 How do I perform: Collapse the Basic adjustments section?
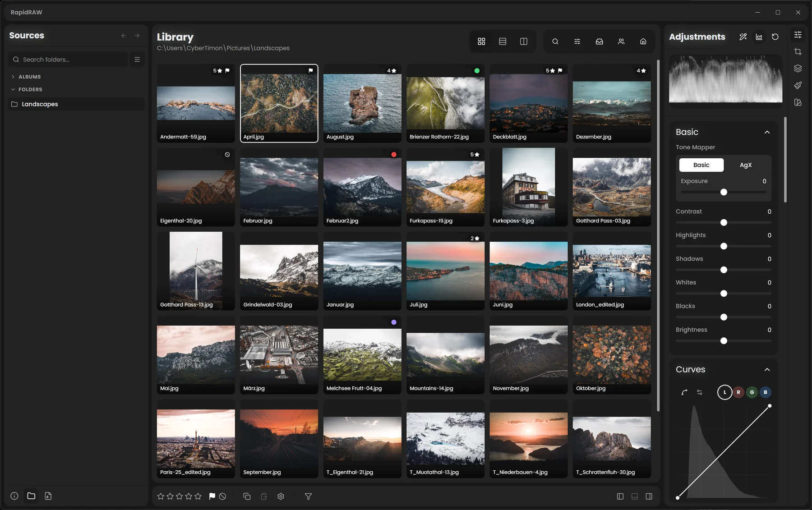click(767, 132)
